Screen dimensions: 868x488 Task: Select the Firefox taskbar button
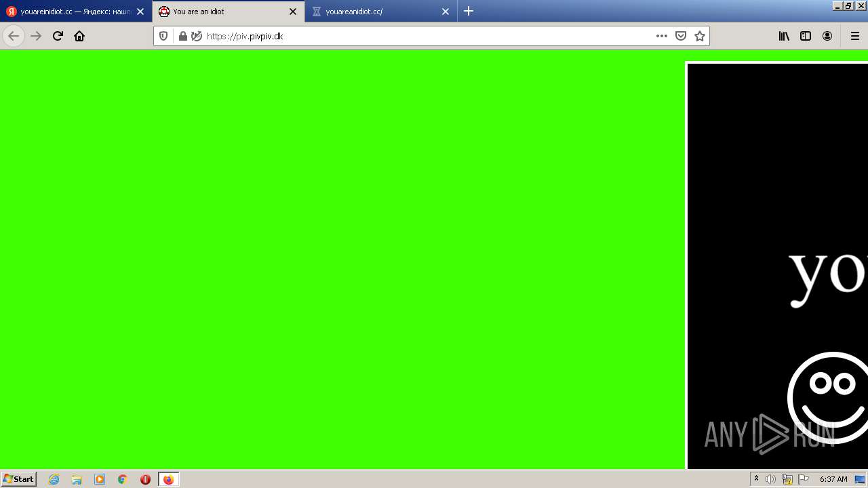click(169, 479)
